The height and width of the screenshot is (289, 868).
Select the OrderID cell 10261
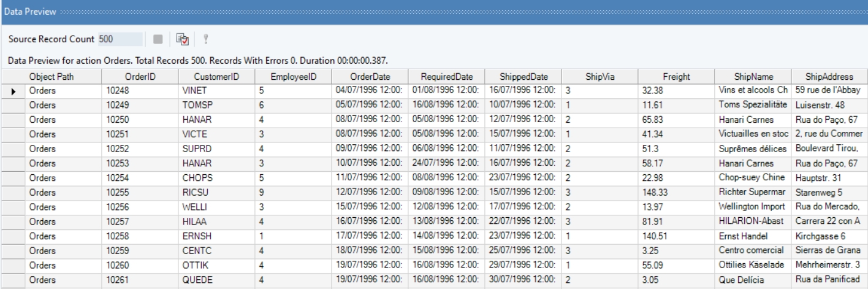(140, 278)
